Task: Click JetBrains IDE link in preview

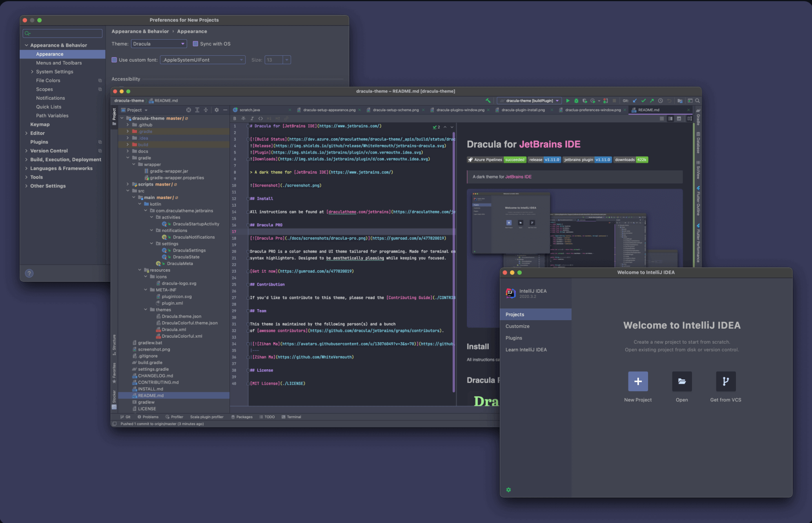Action: [x=550, y=144]
